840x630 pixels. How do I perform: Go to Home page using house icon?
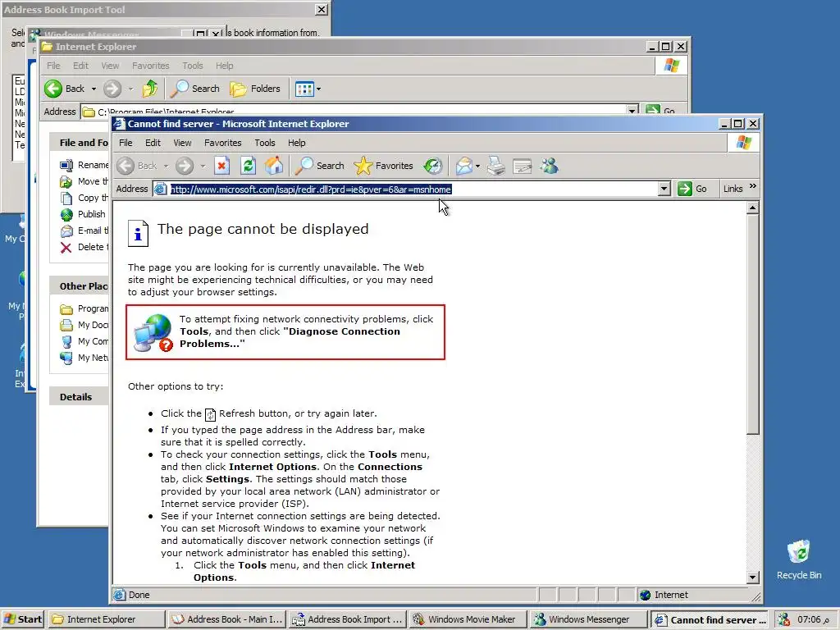coord(274,166)
